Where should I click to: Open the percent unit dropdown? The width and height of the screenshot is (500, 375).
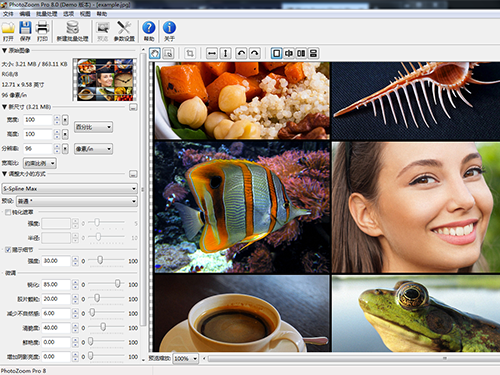point(93,127)
